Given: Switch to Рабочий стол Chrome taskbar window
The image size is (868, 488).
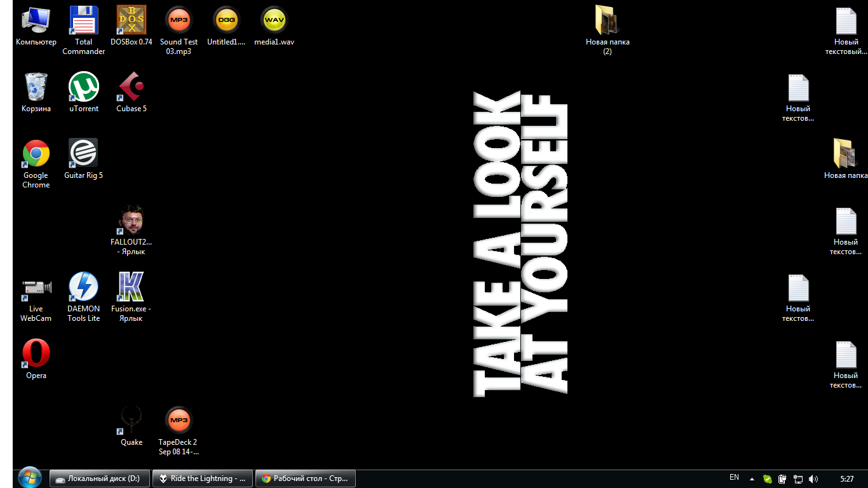Looking at the screenshot, I should (306, 478).
